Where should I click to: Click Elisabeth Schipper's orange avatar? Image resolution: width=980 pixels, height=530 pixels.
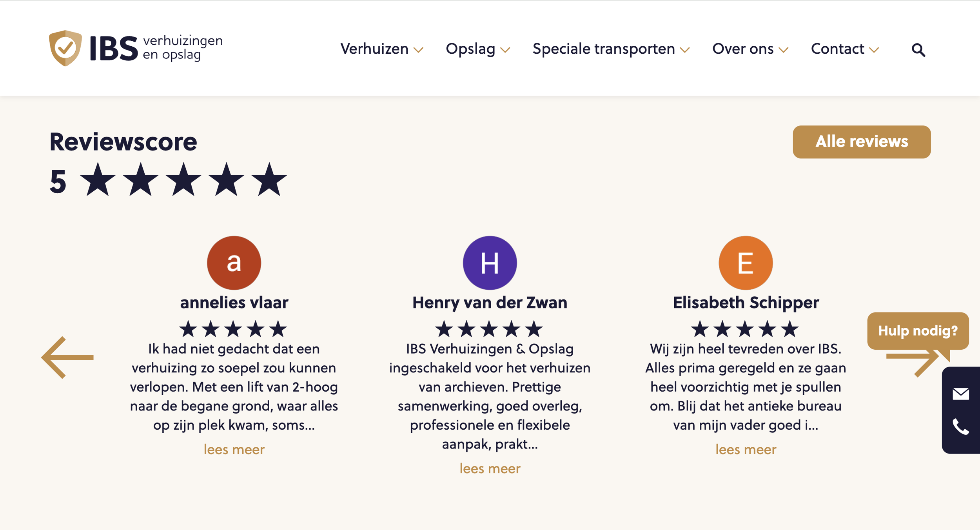[746, 263]
